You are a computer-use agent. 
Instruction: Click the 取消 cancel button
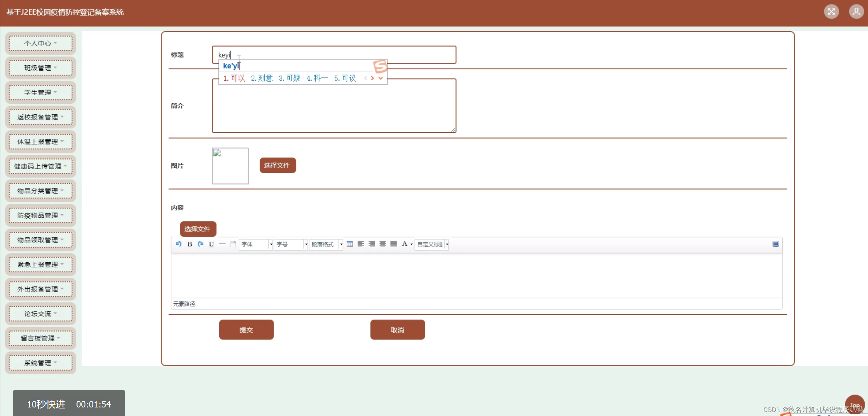(397, 330)
